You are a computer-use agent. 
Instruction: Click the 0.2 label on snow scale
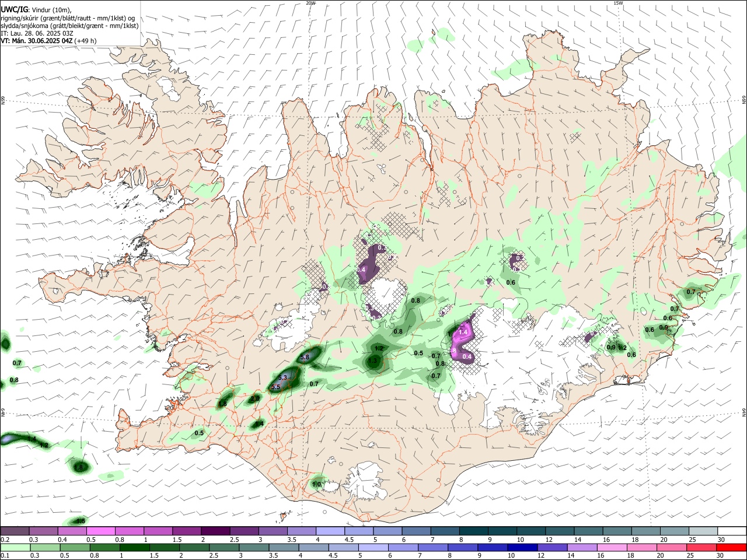pyautogui.click(x=5, y=540)
